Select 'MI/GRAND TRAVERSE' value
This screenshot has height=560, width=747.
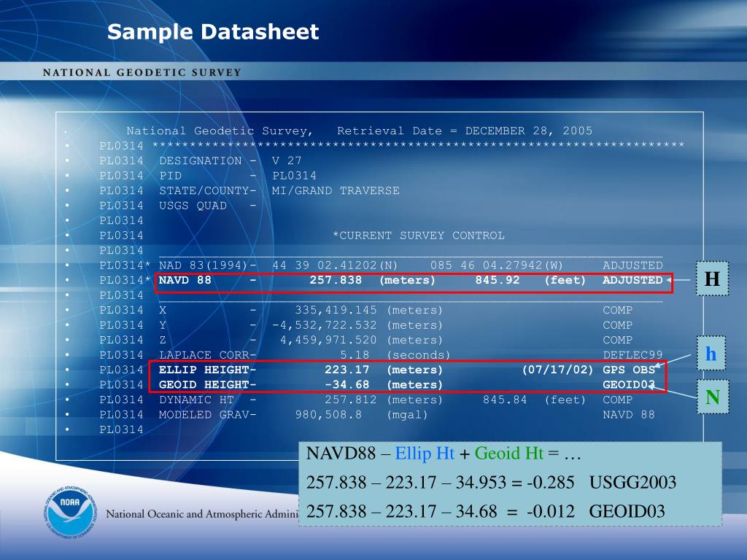point(336,191)
